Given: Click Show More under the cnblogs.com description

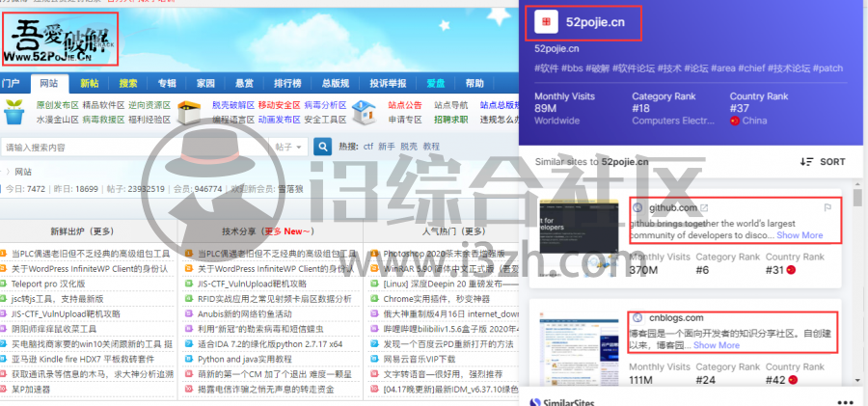Looking at the screenshot, I should point(717,345).
